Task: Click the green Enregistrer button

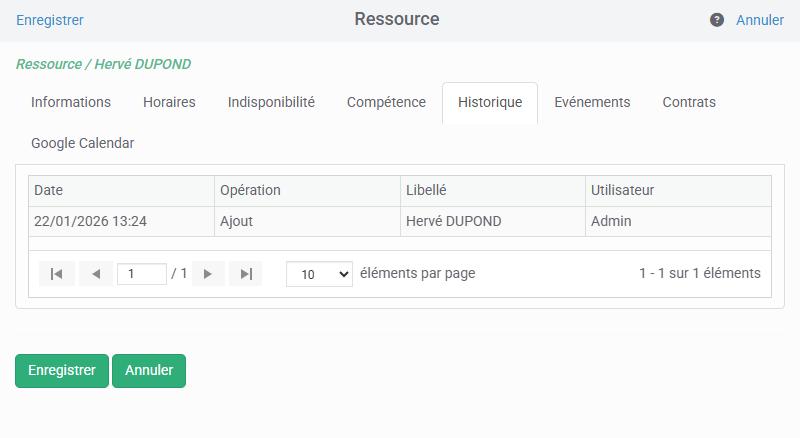Action: (x=62, y=371)
